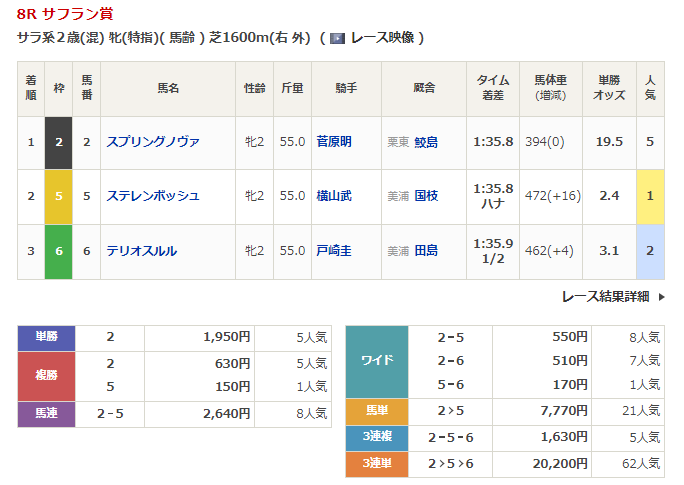Click the race video camera icon
The height and width of the screenshot is (485, 684).
click(337, 38)
